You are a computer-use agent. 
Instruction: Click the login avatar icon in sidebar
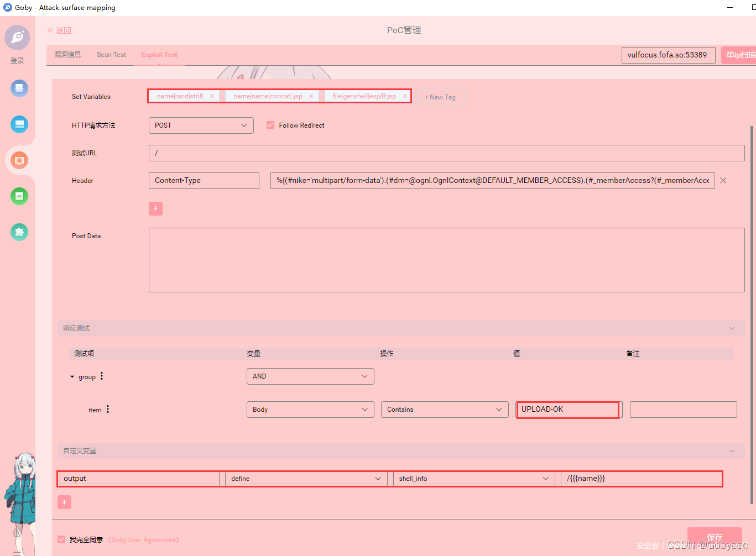[17, 38]
